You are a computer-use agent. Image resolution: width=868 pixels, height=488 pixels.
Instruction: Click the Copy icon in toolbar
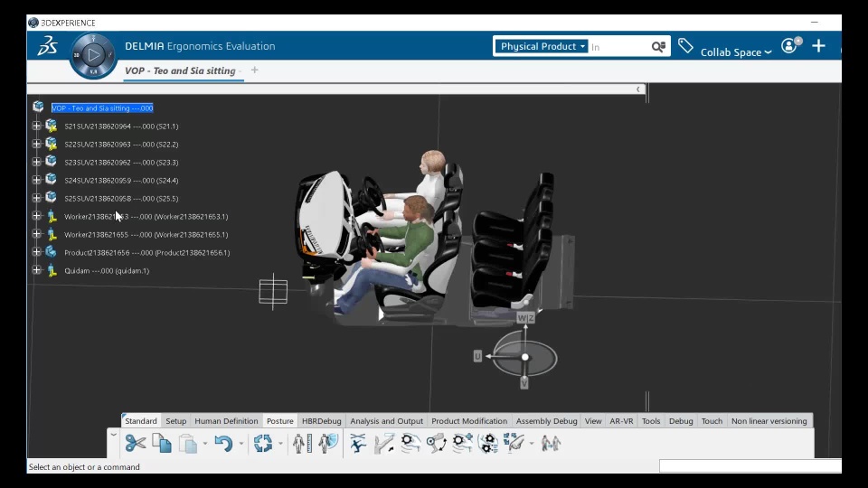tap(162, 443)
